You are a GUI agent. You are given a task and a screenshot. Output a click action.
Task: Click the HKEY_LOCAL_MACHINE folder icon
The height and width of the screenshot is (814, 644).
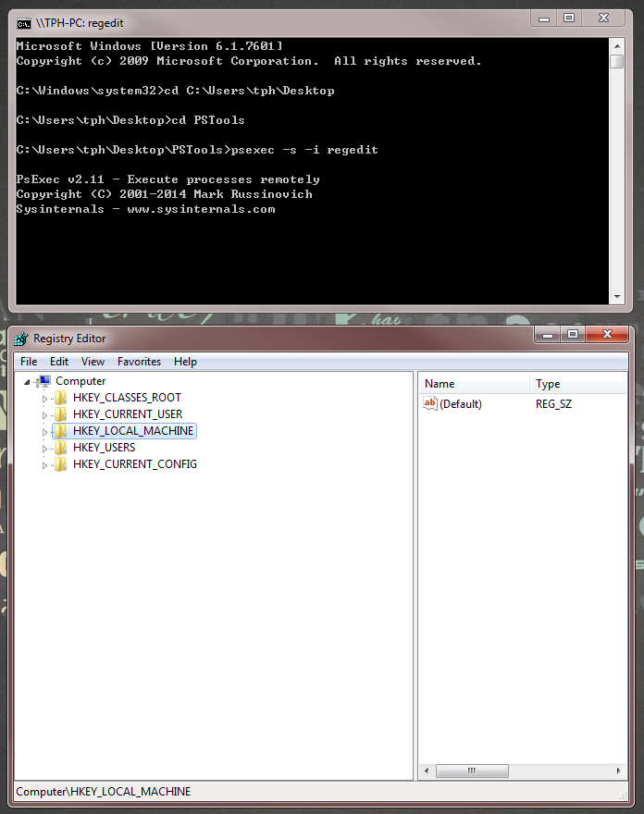(61, 431)
